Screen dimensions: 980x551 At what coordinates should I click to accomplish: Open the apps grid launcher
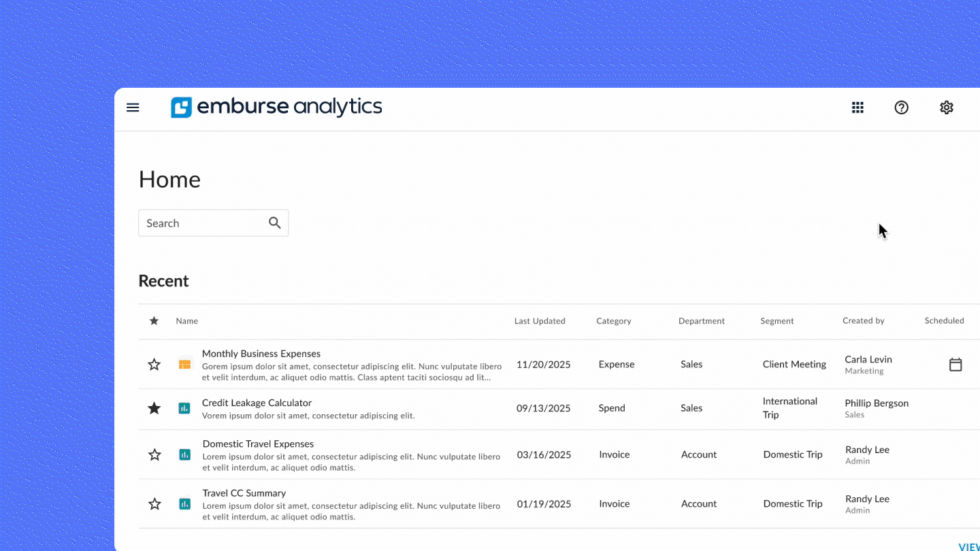coord(857,107)
